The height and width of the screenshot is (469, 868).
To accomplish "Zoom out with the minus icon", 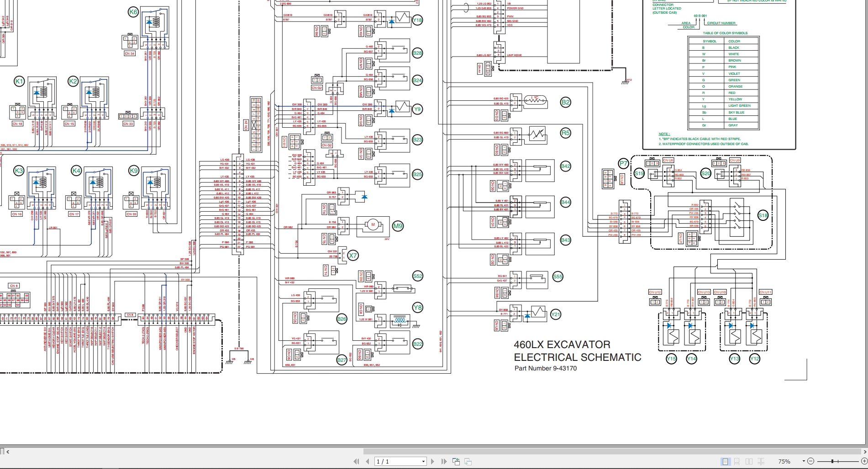I will pyautogui.click(x=811, y=461).
